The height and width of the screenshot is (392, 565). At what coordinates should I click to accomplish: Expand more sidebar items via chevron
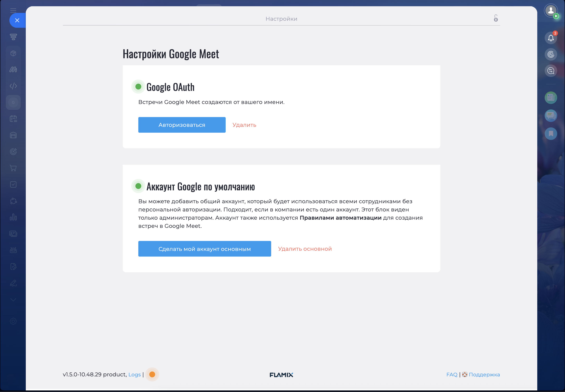(13, 300)
